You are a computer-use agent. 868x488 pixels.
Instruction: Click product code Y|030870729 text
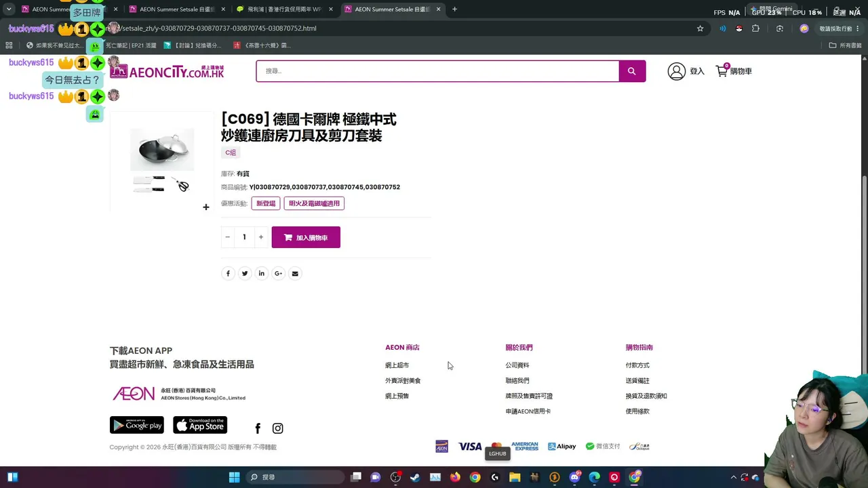[x=325, y=187]
